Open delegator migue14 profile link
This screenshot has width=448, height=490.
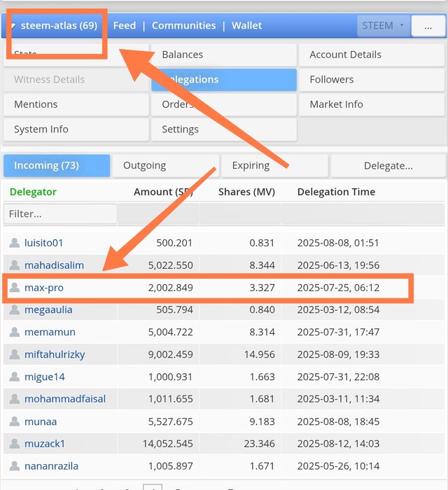coord(45,377)
